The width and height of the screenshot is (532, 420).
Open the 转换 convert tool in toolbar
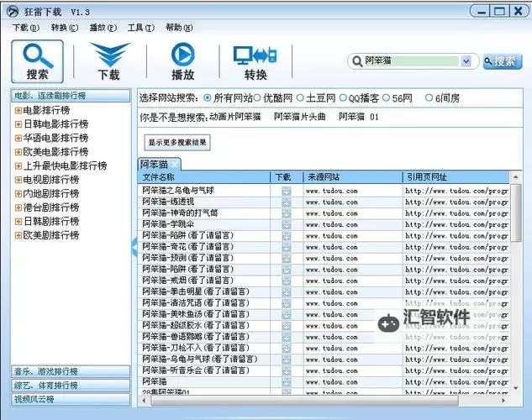click(x=255, y=63)
